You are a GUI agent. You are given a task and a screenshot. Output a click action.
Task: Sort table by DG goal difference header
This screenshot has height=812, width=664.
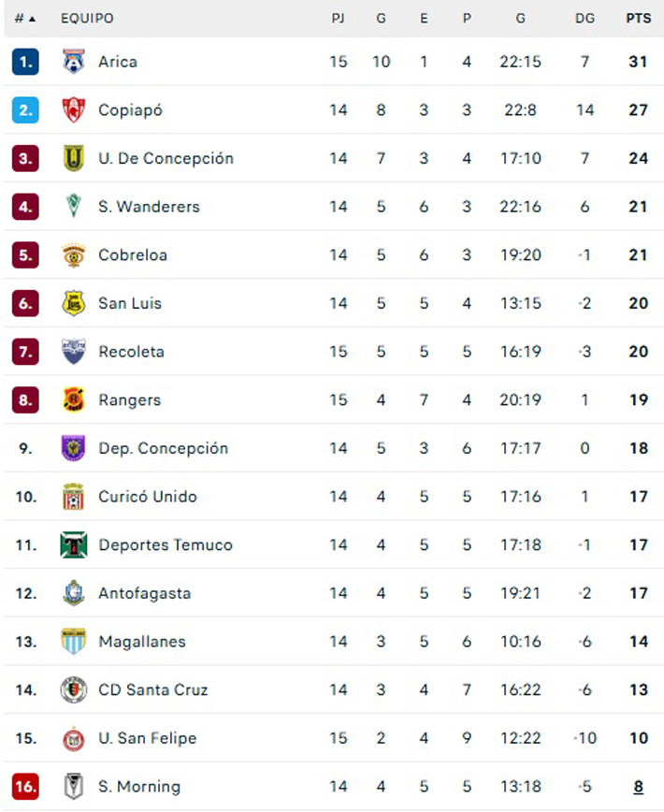click(x=585, y=19)
